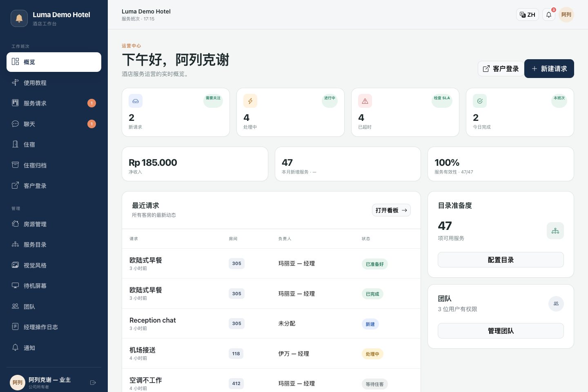Click the warning triangle icon on the 已超时 card

coord(365,101)
